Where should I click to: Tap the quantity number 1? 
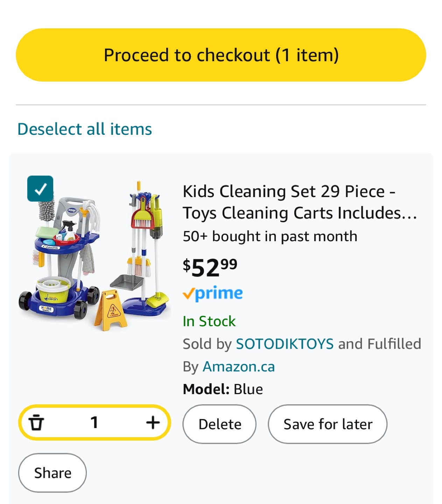(x=94, y=422)
